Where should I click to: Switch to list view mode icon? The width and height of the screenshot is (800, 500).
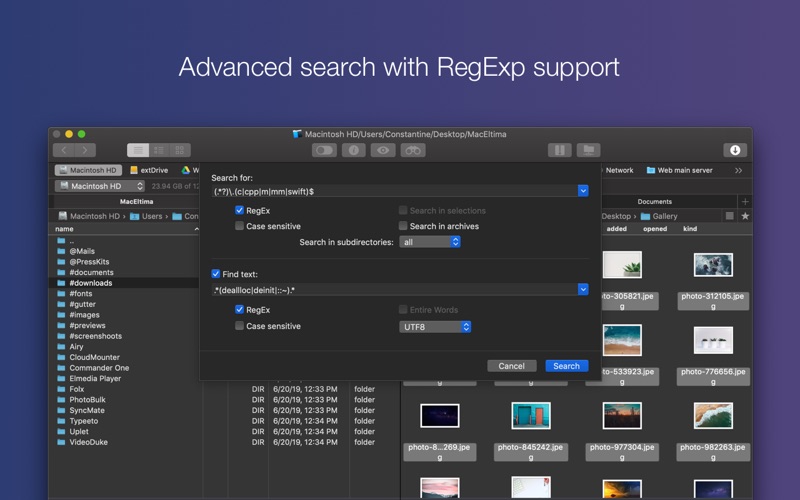(x=139, y=150)
